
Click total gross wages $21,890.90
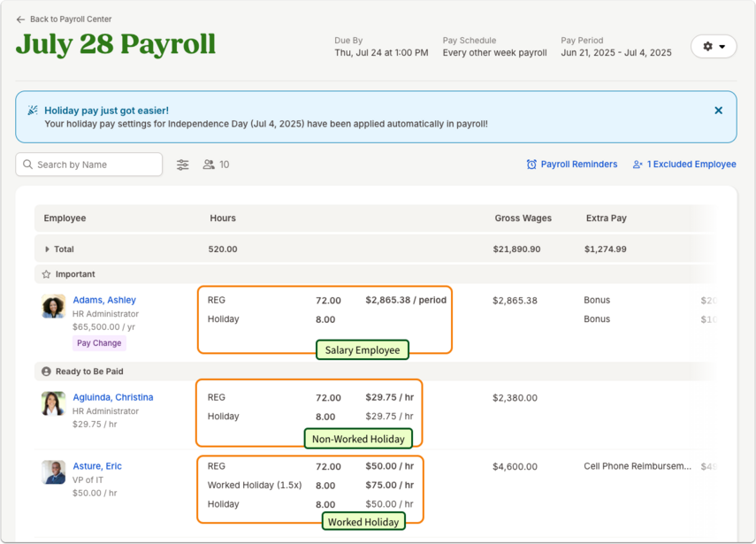(516, 249)
